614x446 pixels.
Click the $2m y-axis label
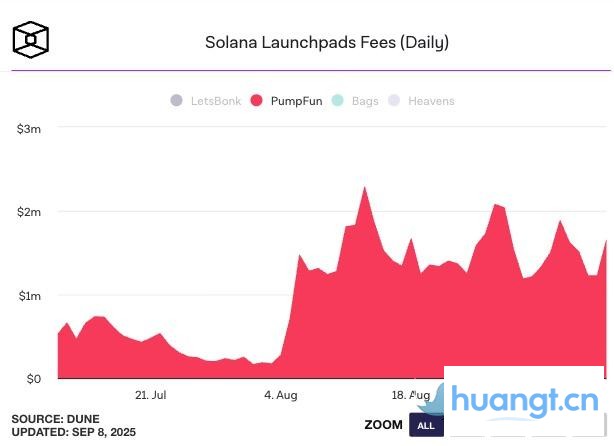click(x=28, y=212)
